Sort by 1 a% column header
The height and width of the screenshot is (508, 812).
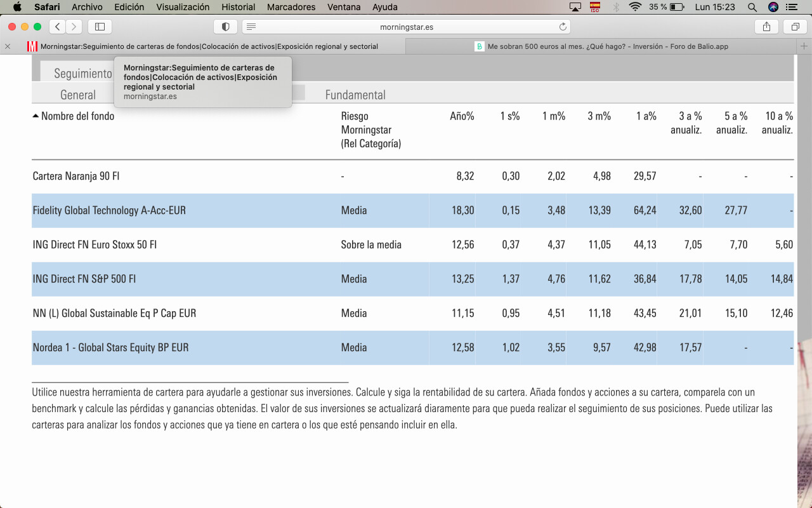pos(646,116)
